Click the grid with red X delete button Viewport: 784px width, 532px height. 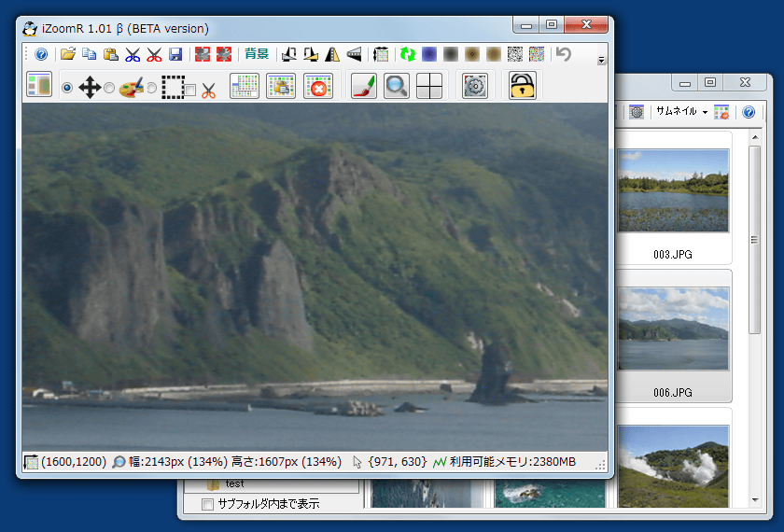[x=318, y=86]
